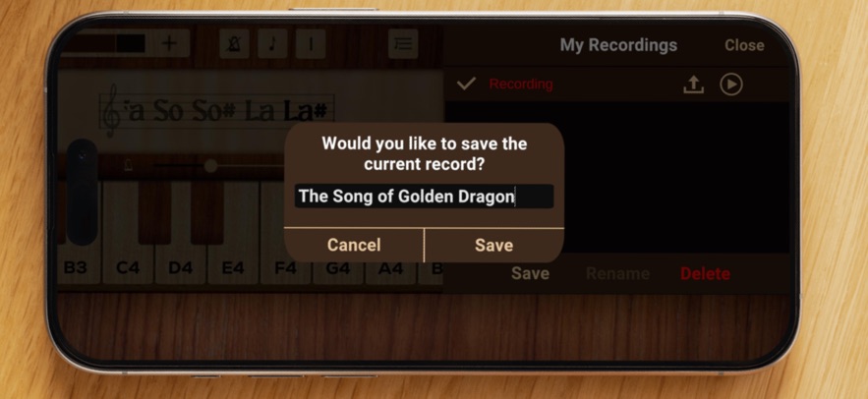Toggle the muted metronome icon
The width and height of the screenshot is (868, 399).
point(234,43)
